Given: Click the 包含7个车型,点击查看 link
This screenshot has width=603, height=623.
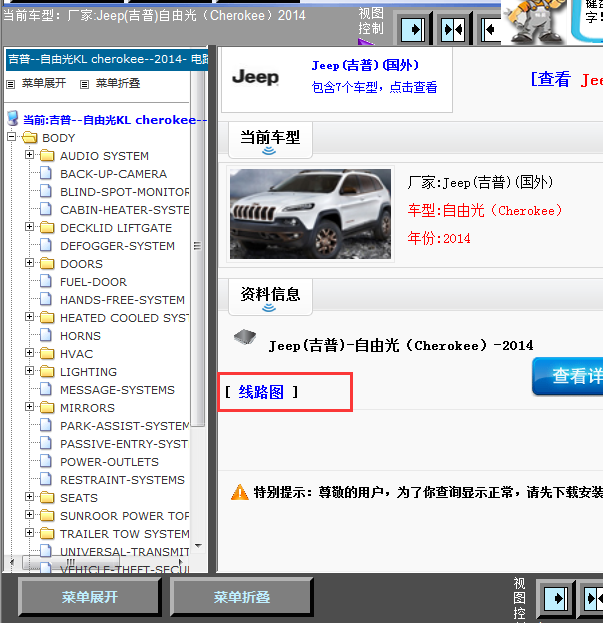Looking at the screenshot, I should pyautogui.click(x=375, y=87).
